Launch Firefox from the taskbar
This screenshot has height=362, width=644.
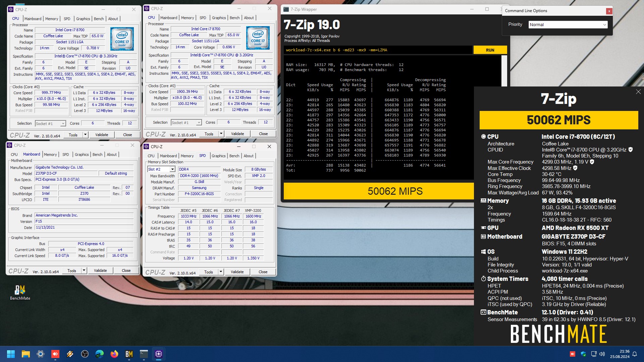pyautogui.click(x=114, y=354)
